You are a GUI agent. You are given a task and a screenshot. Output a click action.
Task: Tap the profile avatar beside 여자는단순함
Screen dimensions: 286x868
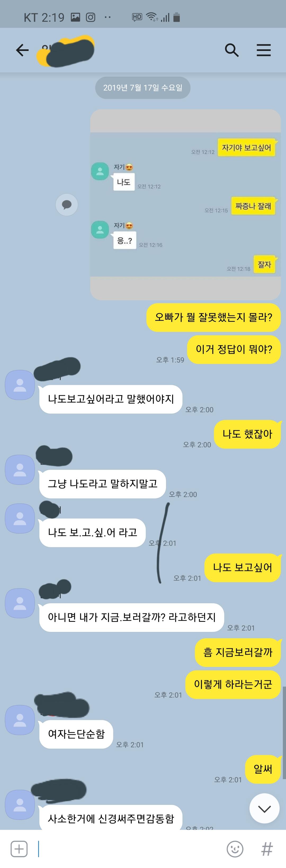point(20,720)
